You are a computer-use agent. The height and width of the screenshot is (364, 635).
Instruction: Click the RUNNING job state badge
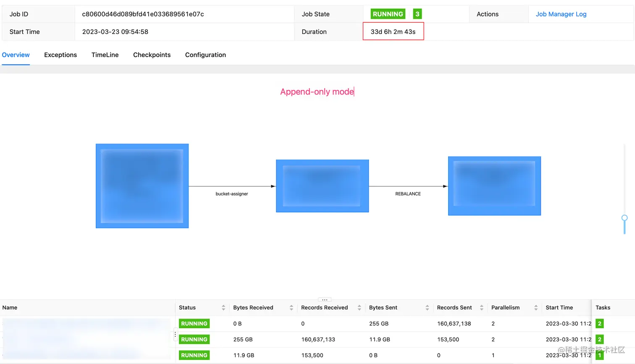[388, 14]
